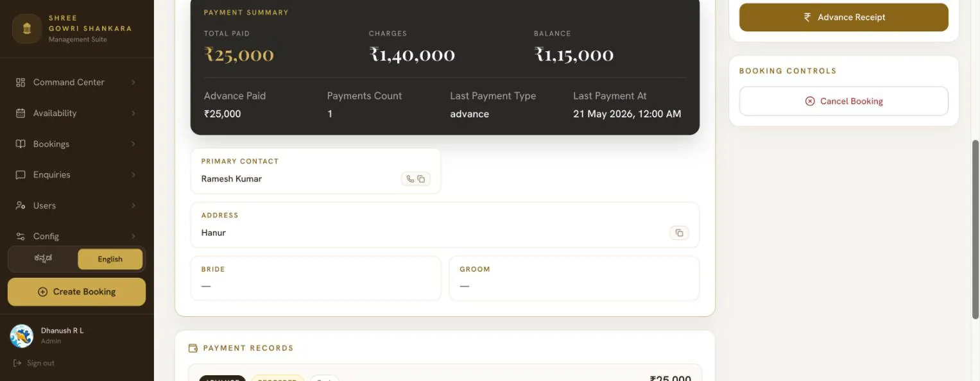Click the Config sliders icon
Viewport: 980px width, 381px height.
tap(21, 236)
